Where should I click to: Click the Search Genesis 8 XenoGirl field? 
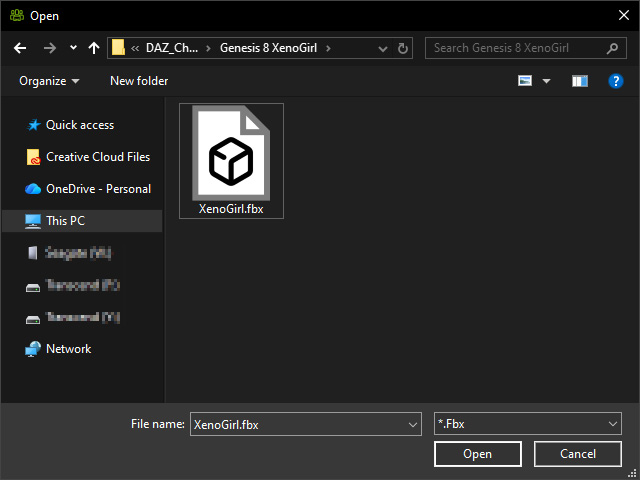pyautogui.click(x=517, y=48)
